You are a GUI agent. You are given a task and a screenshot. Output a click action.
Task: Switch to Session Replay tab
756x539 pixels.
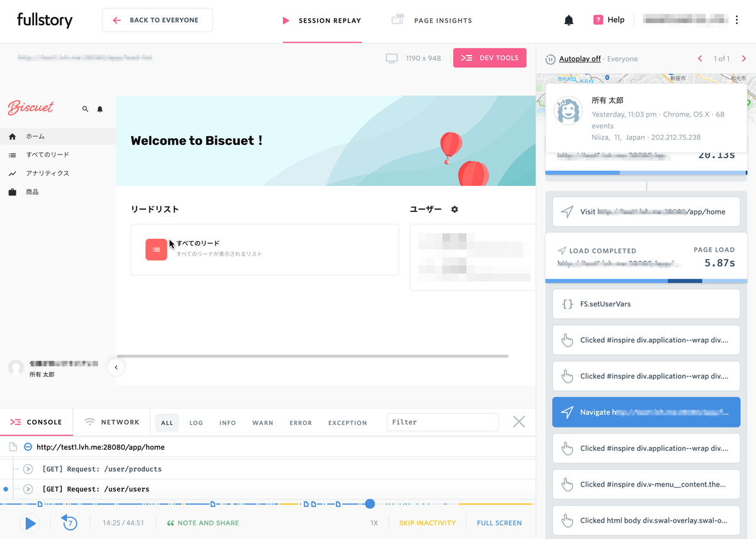pos(322,21)
